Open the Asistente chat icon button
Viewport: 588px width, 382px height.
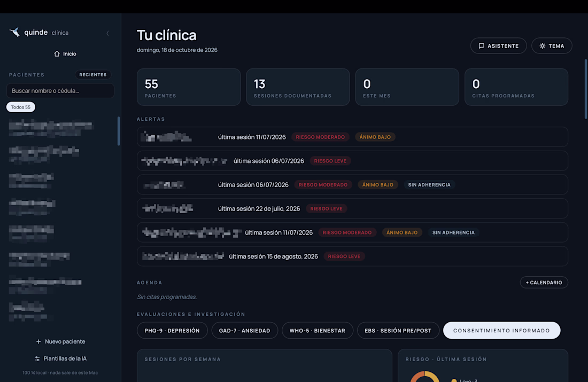click(x=481, y=46)
